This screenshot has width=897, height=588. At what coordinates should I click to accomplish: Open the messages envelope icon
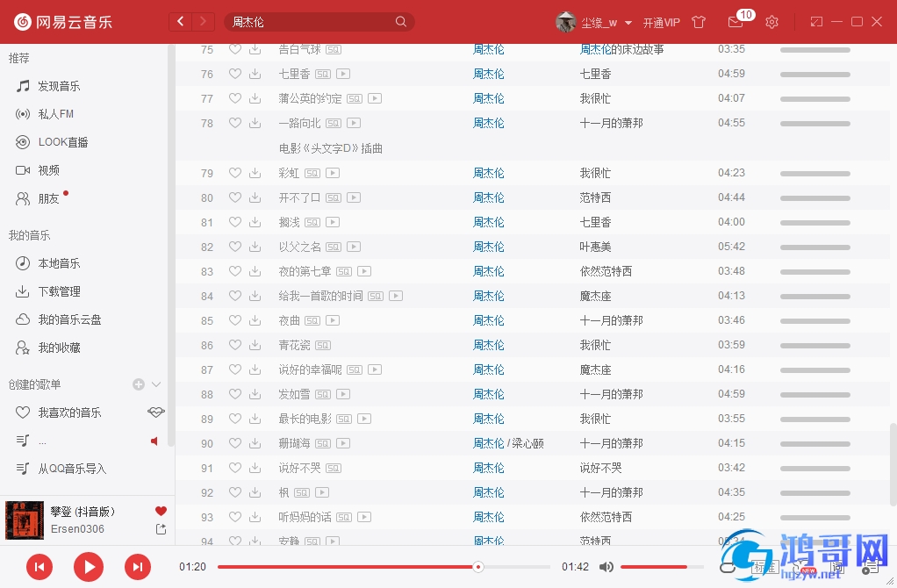click(736, 22)
